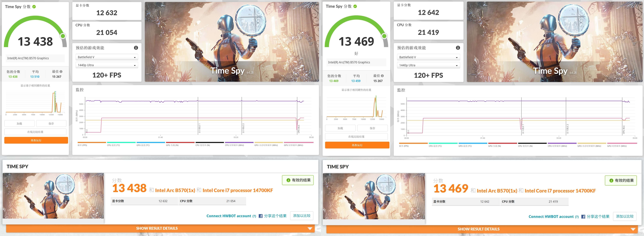Click right 保存 save button
The image size is (644, 236).
click(x=373, y=128)
